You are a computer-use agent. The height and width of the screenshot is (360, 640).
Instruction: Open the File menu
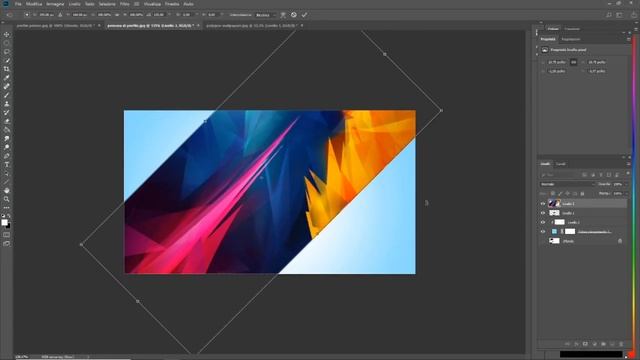point(18,4)
